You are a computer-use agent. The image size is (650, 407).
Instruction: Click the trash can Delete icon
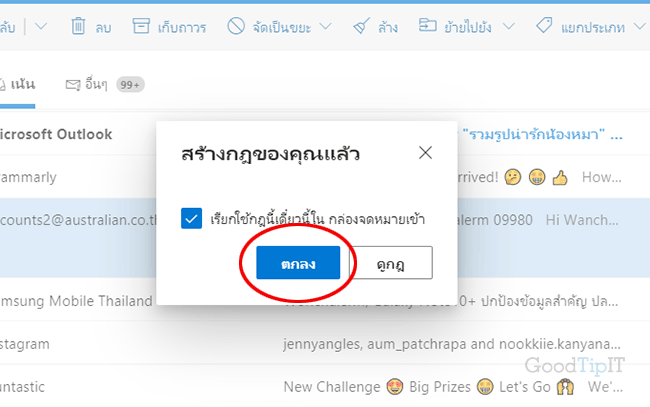[x=78, y=26]
